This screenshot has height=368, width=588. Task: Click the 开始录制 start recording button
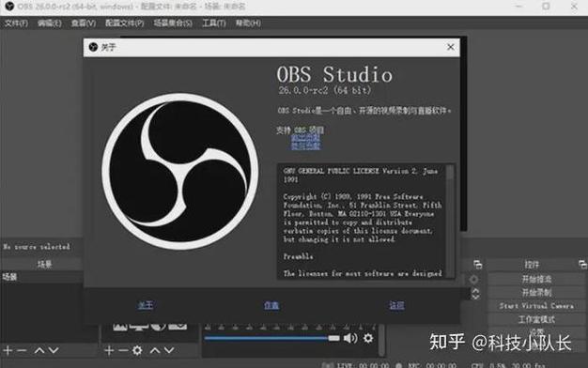coord(536,293)
